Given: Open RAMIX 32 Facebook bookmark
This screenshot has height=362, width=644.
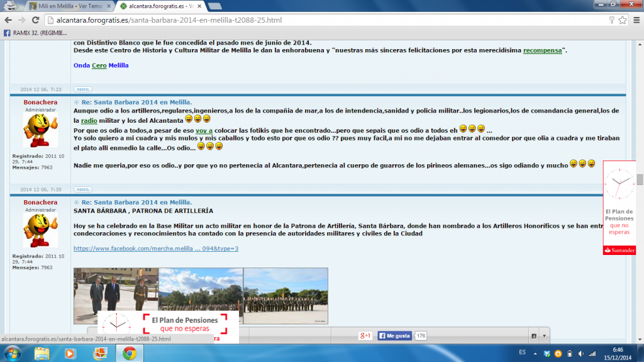Looking at the screenshot, I should (35, 33).
